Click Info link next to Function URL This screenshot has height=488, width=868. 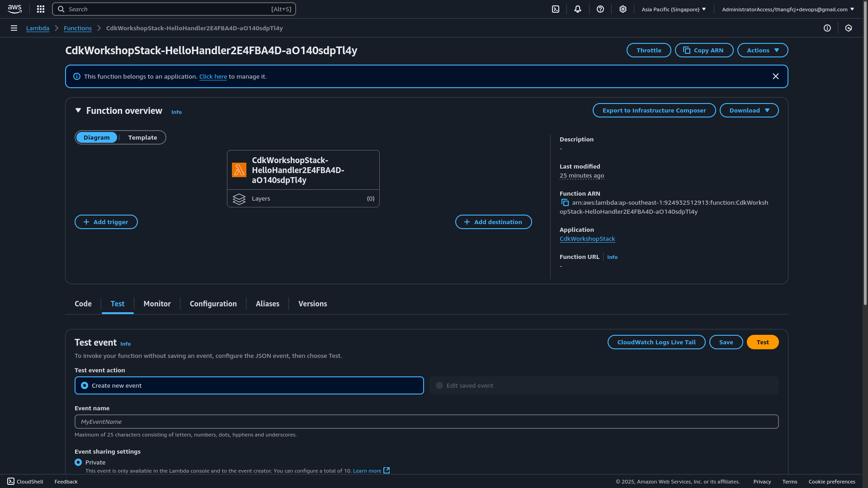(x=612, y=257)
